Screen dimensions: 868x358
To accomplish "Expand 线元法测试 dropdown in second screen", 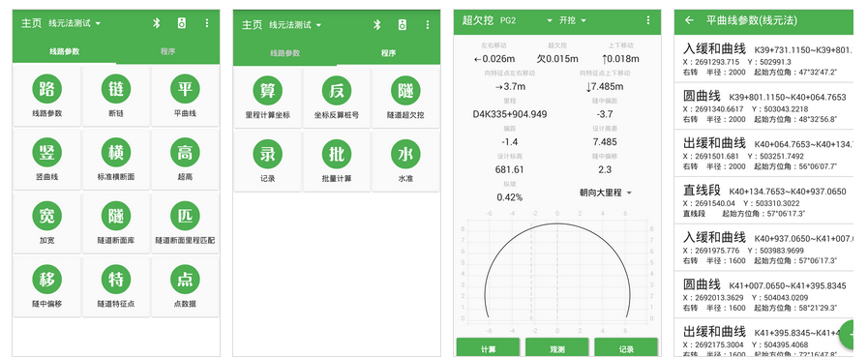I will point(295,25).
